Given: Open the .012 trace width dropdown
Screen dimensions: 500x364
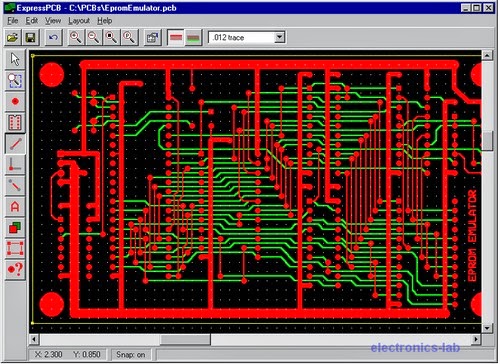Looking at the screenshot, I should coord(280,37).
